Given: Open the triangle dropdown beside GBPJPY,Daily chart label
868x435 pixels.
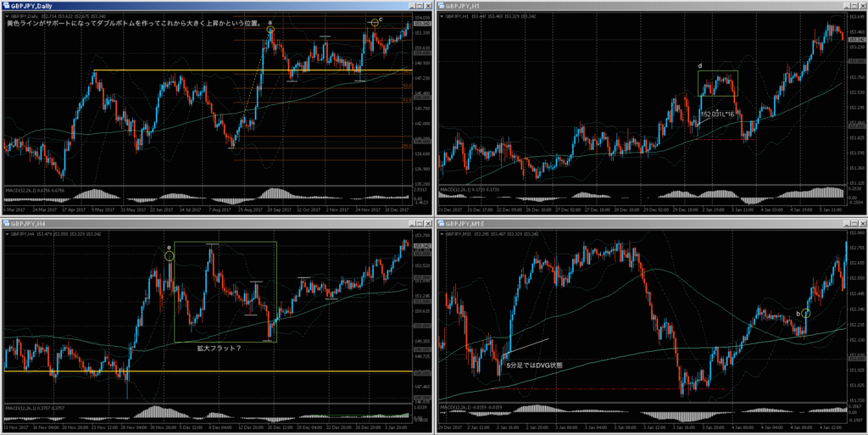Looking at the screenshot, I should [7, 16].
